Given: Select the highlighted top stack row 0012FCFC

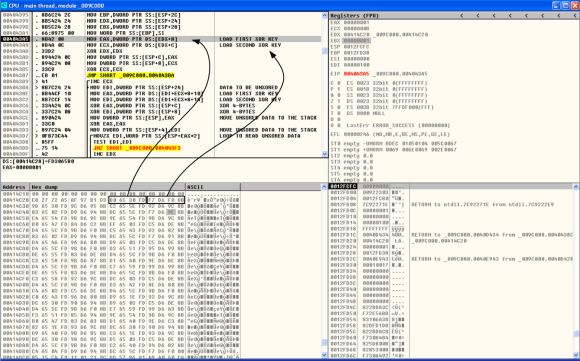Looking at the screenshot, I should pyautogui.click(x=451, y=186).
